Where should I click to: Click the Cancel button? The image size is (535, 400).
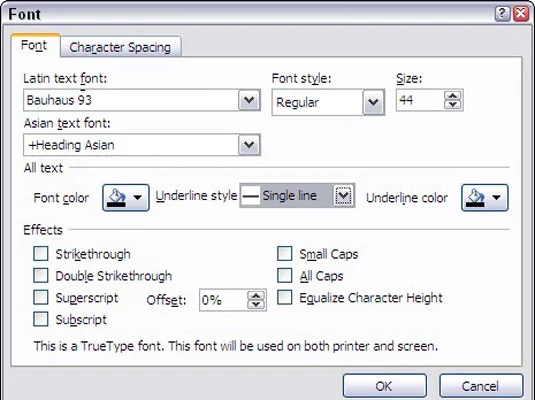coord(481,386)
